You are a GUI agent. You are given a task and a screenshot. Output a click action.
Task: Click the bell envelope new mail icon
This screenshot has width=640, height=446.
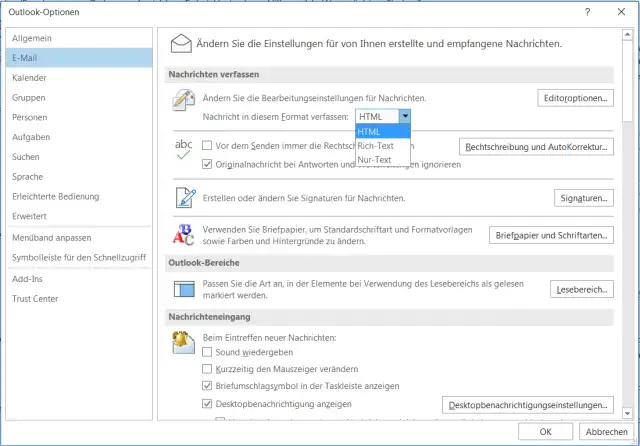coord(183,342)
